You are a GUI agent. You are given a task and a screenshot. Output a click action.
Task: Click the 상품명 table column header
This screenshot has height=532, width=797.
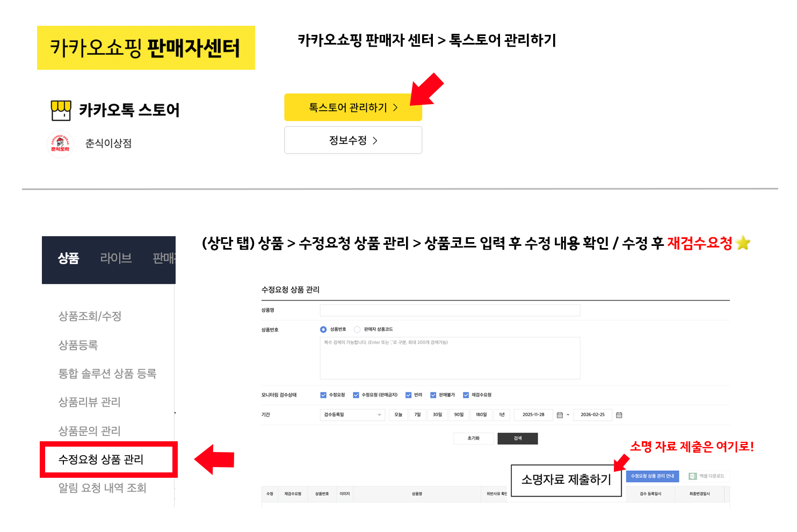click(417, 494)
